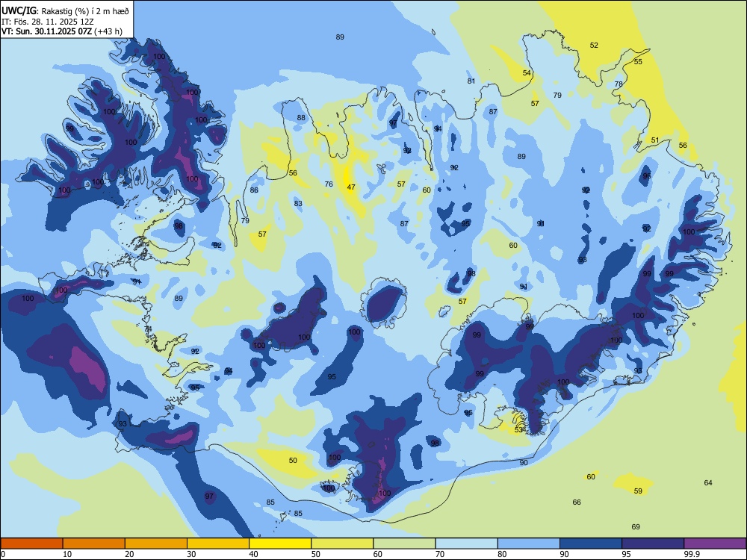Screen dimensions: 747x560
Task: Click the legend tick label '10'
Action: click(67, 554)
